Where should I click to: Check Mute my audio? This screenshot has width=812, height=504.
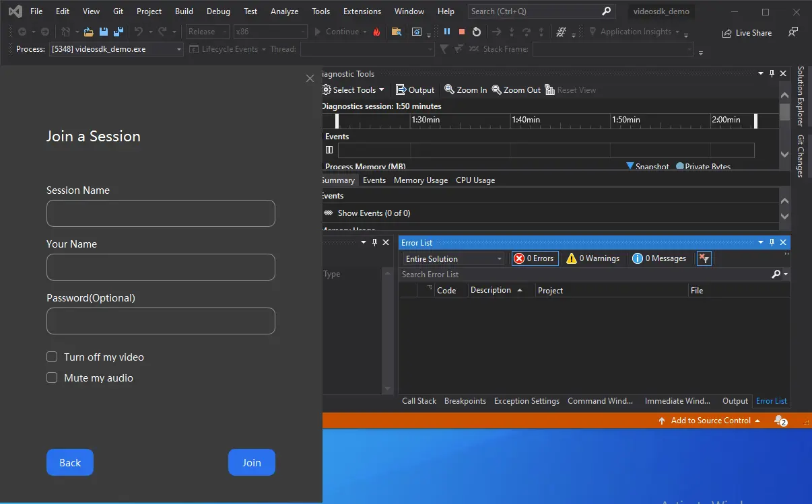click(x=52, y=377)
